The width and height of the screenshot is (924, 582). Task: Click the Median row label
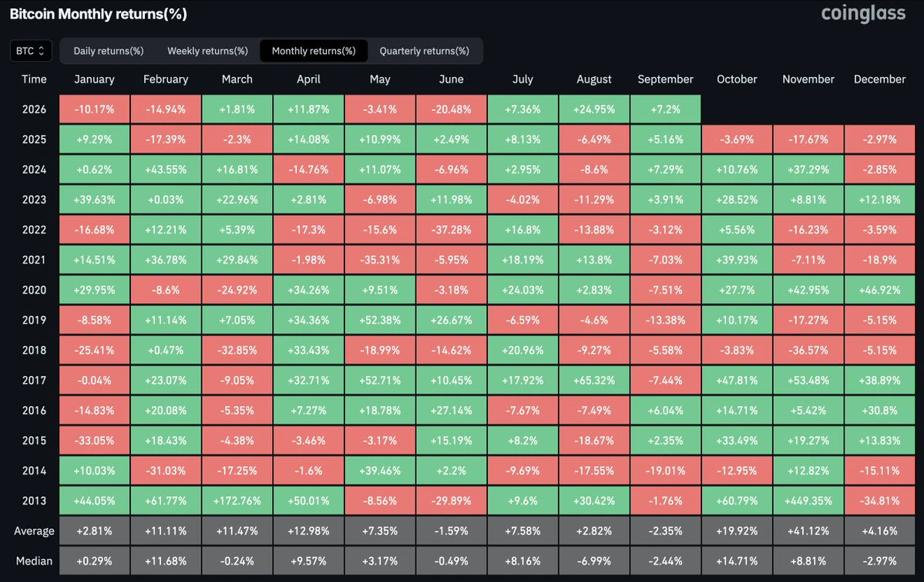34,560
